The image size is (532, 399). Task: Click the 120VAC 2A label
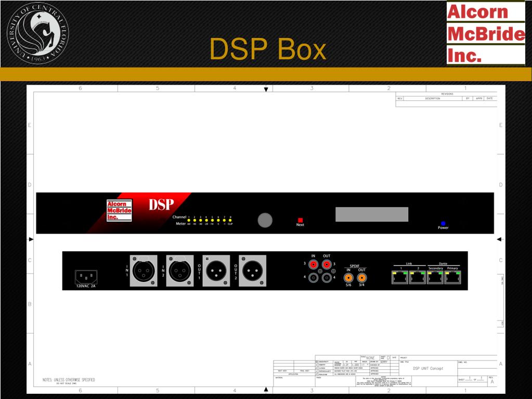tap(86, 286)
